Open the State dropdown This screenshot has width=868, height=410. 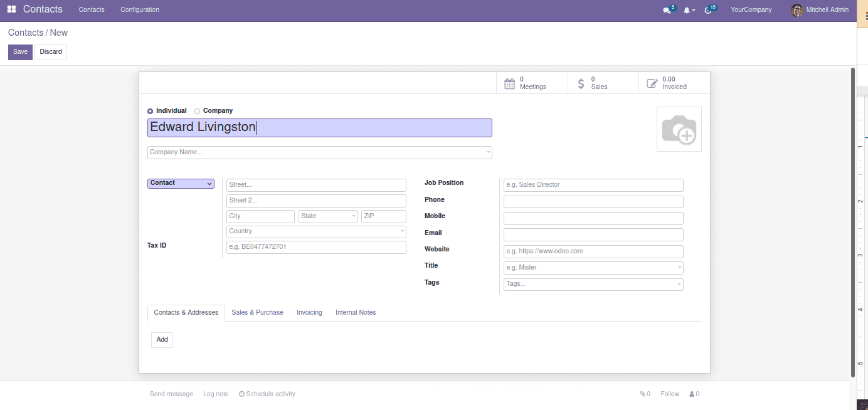click(328, 216)
